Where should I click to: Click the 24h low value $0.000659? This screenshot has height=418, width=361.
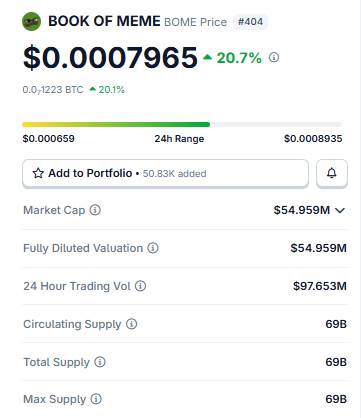[x=49, y=139]
